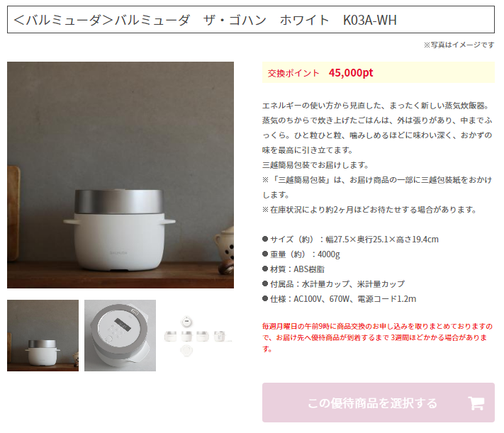Viewport: 504px width, 433px height.
Task: Click the 仕様 AC100V 670W line
Action: 339,299
